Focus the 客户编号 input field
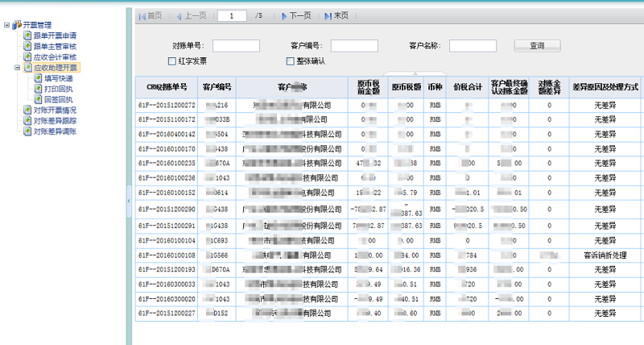Viewport: 644px width, 345px height. point(354,46)
